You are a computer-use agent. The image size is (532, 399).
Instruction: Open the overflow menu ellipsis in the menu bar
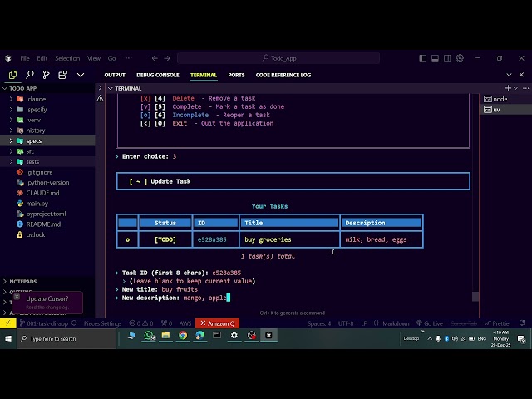coord(128,58)
